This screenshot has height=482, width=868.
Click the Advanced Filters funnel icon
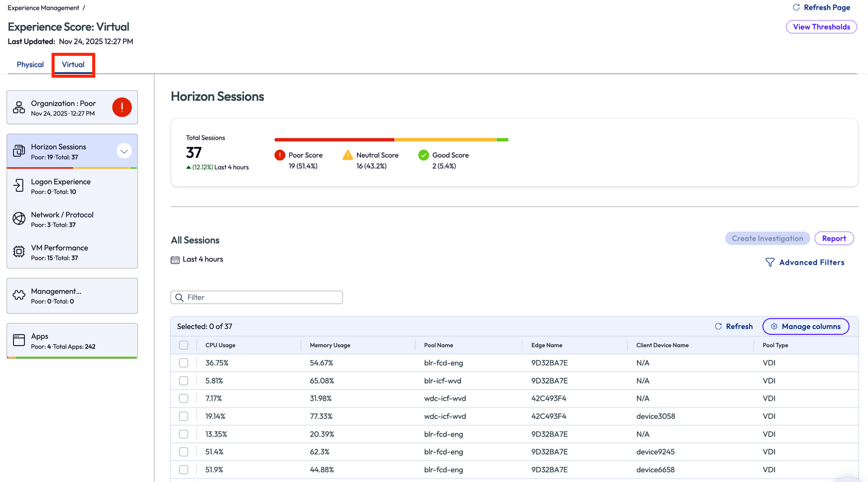[770, 262]
